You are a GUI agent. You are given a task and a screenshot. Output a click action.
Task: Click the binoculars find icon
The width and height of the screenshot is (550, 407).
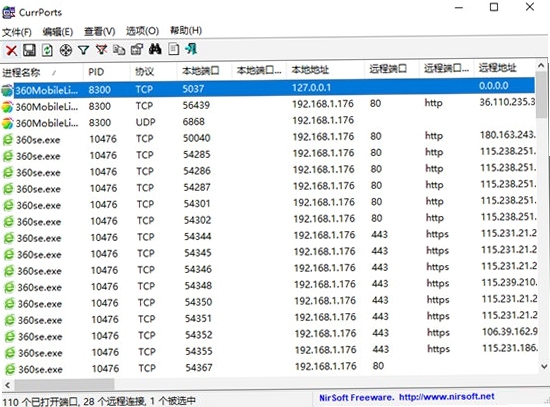pyautogui.click(x=155, y=49)
